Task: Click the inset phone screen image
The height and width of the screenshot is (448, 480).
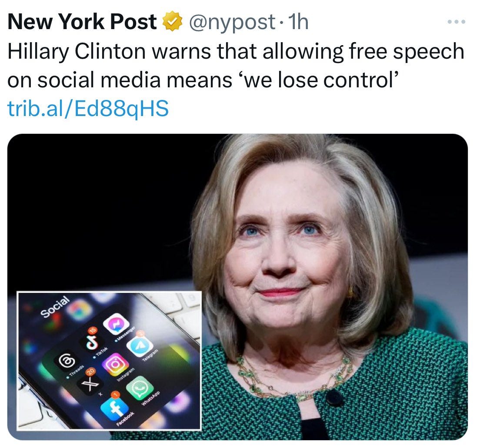Action: click(x=109, y=361)
